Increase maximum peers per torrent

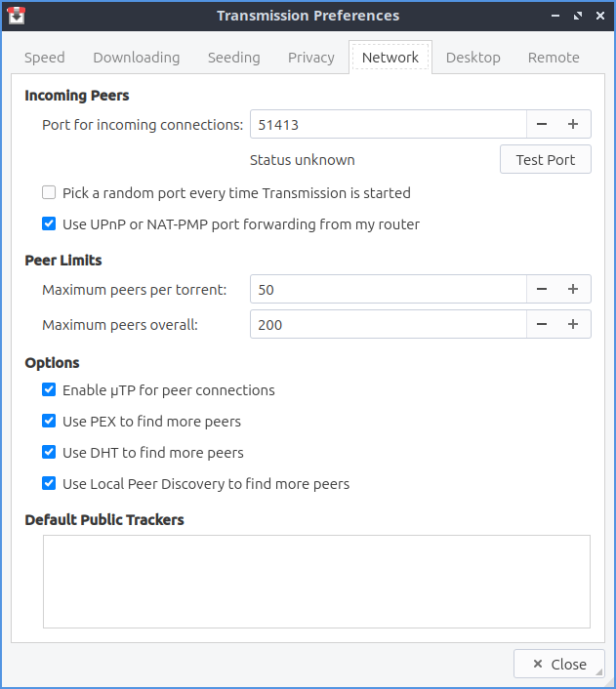click(573, 289)
